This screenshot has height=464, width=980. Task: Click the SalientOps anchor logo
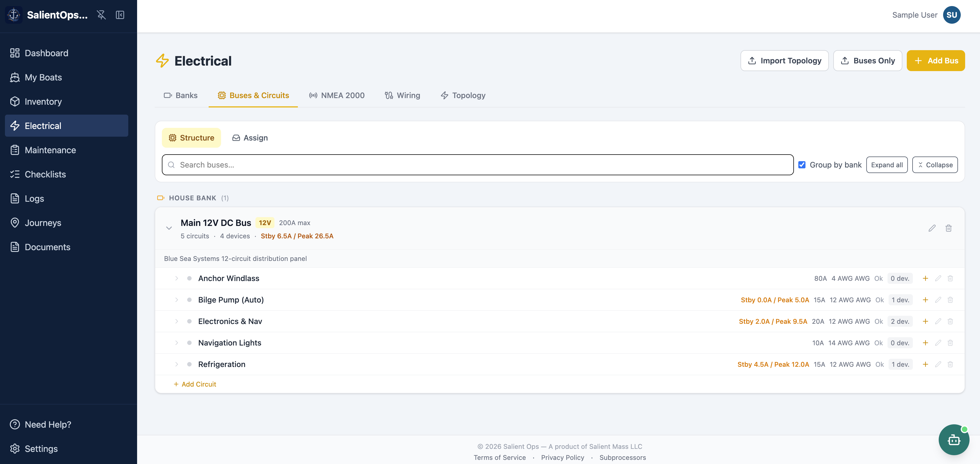pyautogui.click(x=14, y=15)
